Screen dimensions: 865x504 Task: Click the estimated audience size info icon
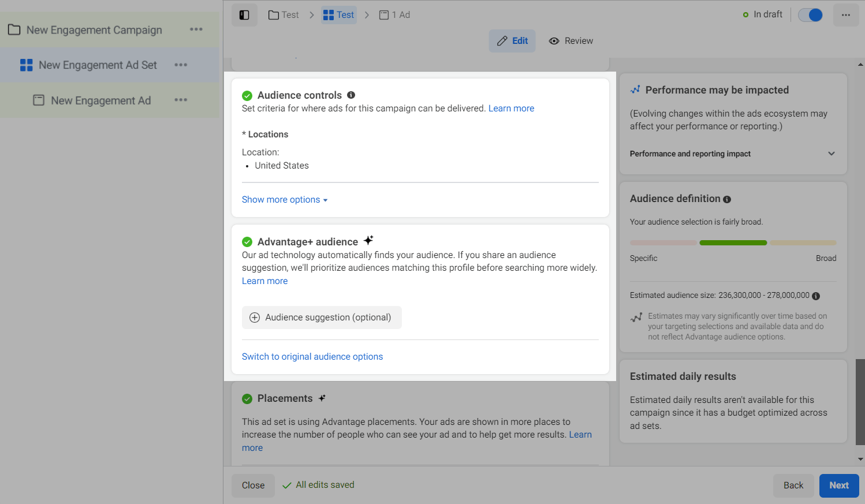(816, 296)
